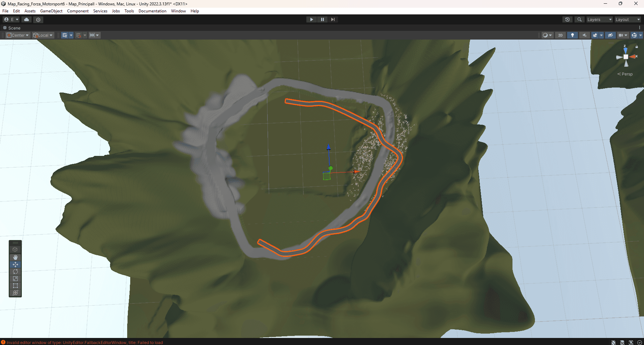
Task: Open the Package Manager hexagon icon
Action: point(38,19)
